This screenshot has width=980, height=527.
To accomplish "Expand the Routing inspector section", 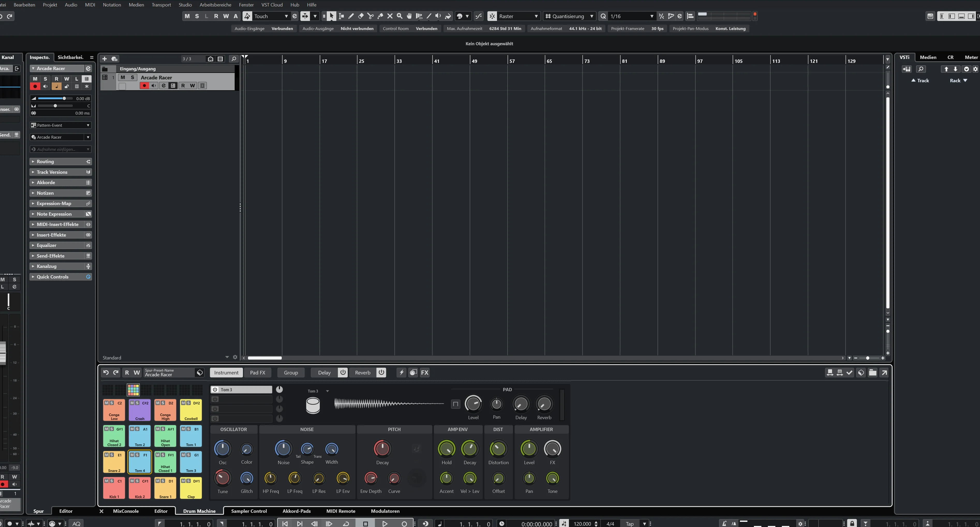I will click(61, 162).
